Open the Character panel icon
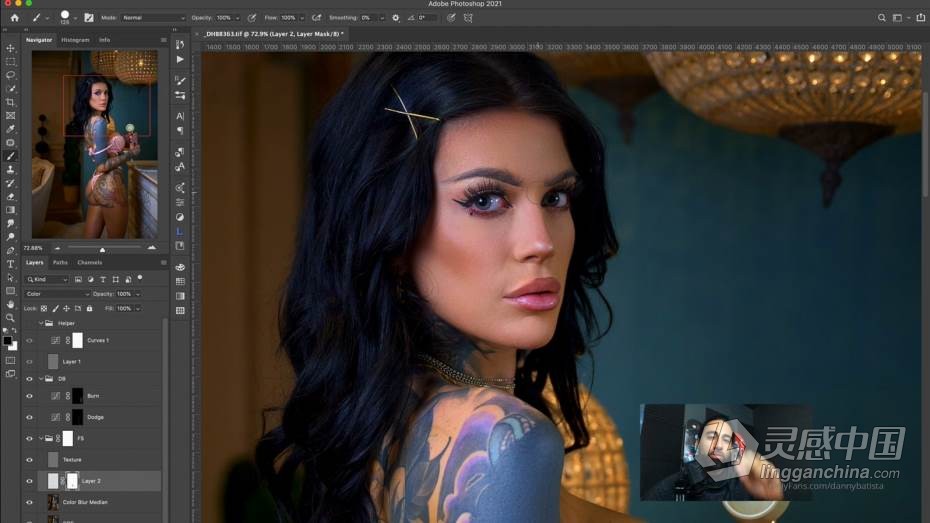 coord(180,116)
